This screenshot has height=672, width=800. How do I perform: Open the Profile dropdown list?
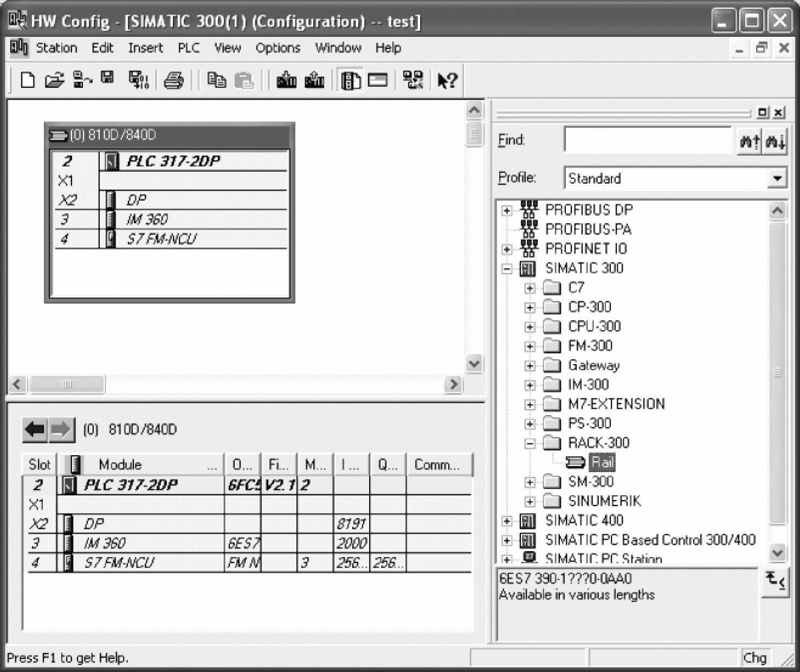point(777,178)
